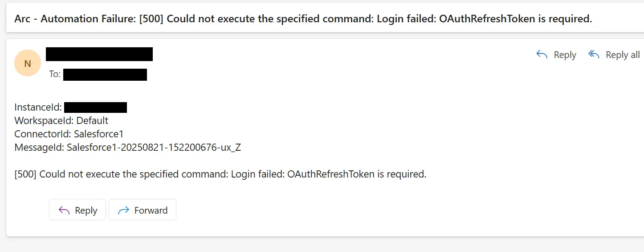Screen dimensions: 644x252
Task: Click the sender avatar with letter N
Action: [28, 63]
